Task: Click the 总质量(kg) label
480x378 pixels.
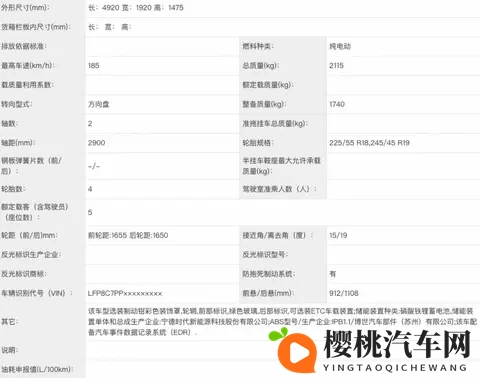Action: tap(261, 66)
